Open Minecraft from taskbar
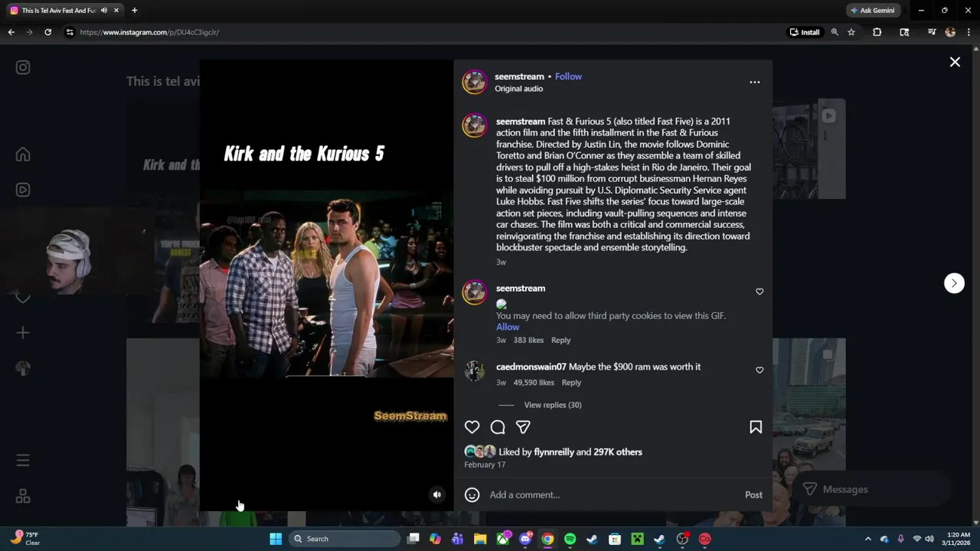This screenshot has height=551, width=980. coord(637,539)
